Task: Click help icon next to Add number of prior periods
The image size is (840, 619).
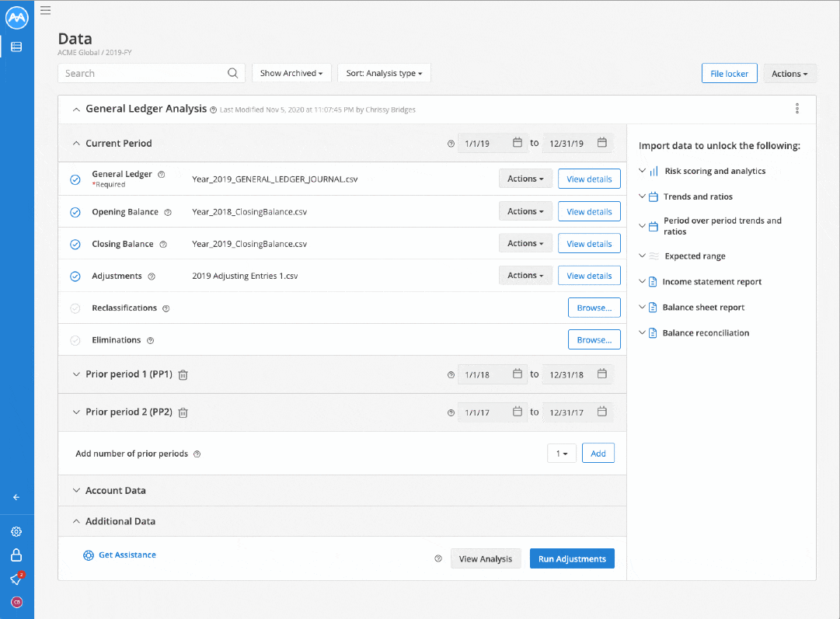Action: click(x=197, y=454)
